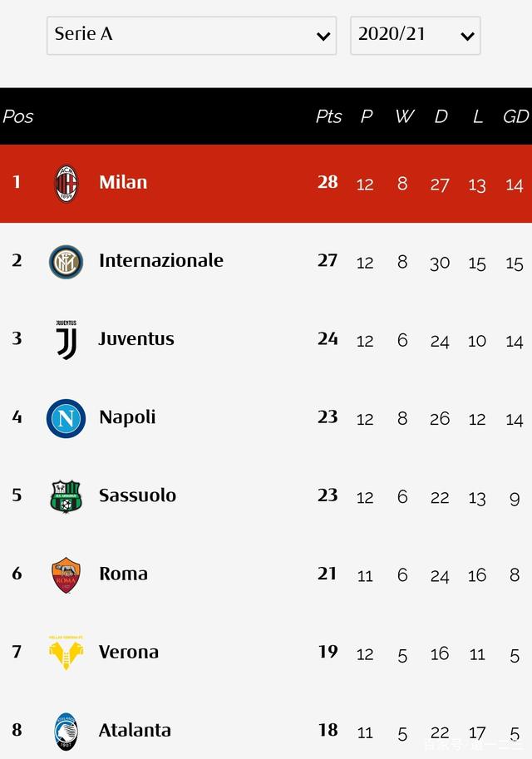The height and width of the screenshot is (759, 532).
Task: Click the AC Milan club crest
Action: point(66,183)
